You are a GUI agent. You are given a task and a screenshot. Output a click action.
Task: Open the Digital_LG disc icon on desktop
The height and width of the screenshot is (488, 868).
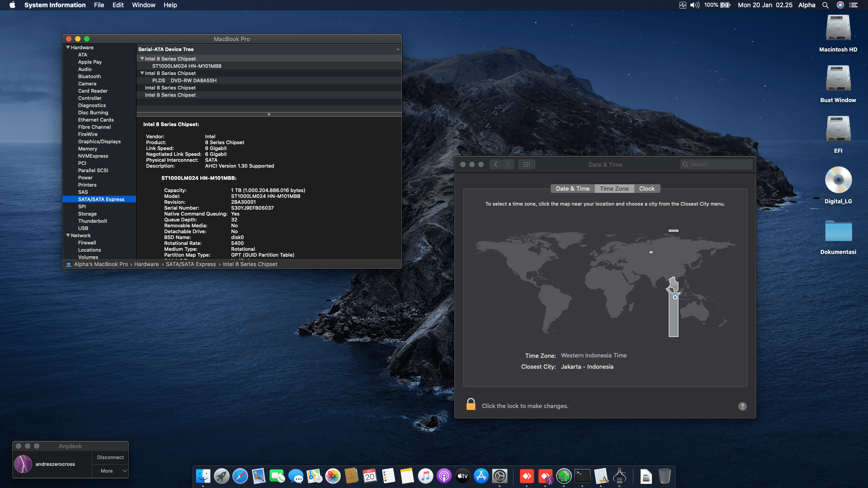[x=838, y=180]
